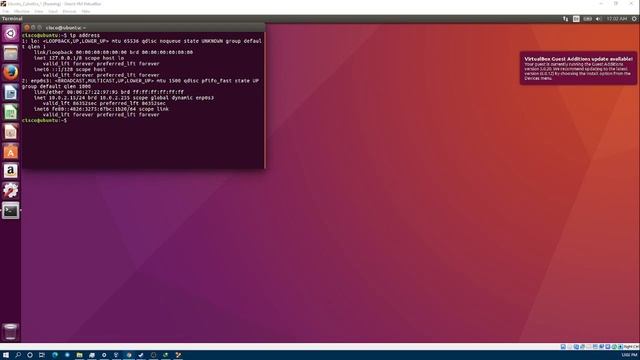Image resolution: width=640 pixels, height=360 pixels.
Task: Click the 'ip address' command line
Action: [x=61, y=36]
